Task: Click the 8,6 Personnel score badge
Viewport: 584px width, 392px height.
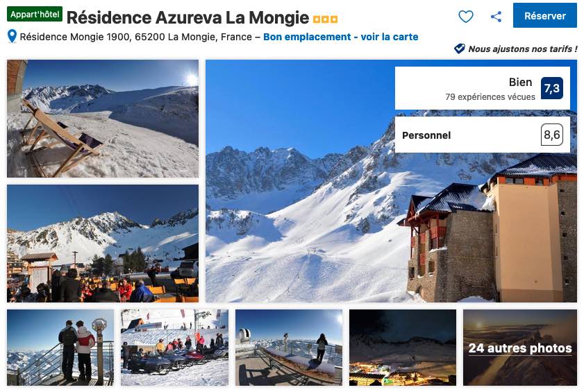Action: point(551,135)
